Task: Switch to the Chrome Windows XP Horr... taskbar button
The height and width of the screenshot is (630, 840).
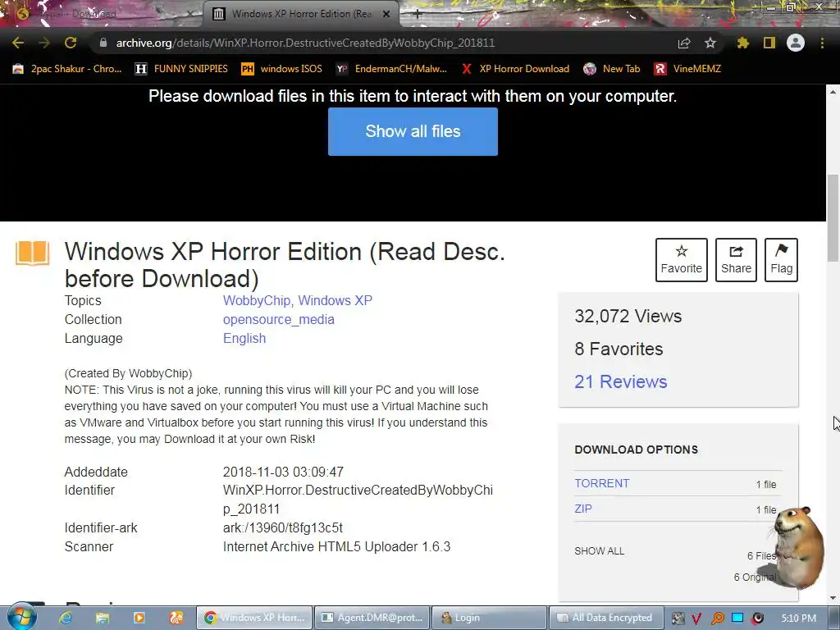Action: click(254, 618)
